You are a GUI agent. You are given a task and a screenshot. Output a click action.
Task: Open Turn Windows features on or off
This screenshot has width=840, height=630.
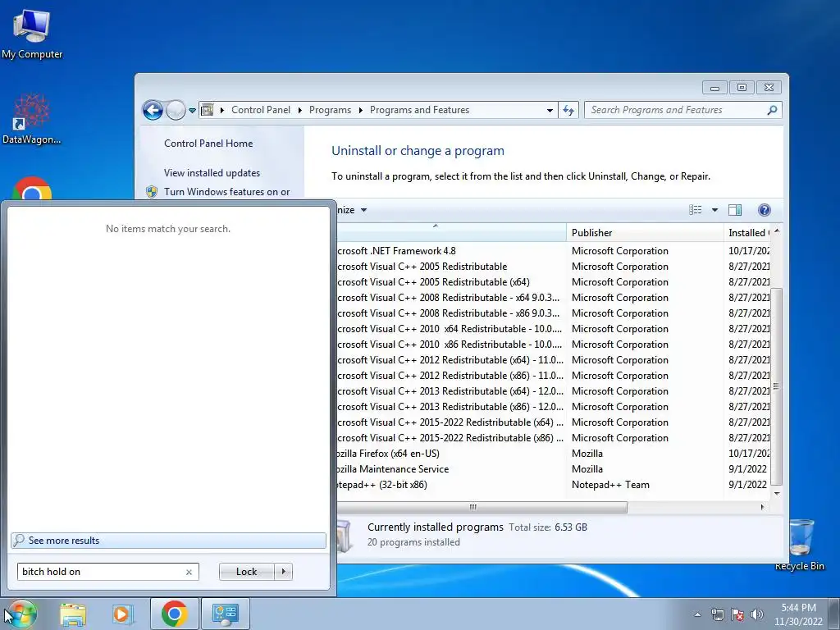(226, 192)
